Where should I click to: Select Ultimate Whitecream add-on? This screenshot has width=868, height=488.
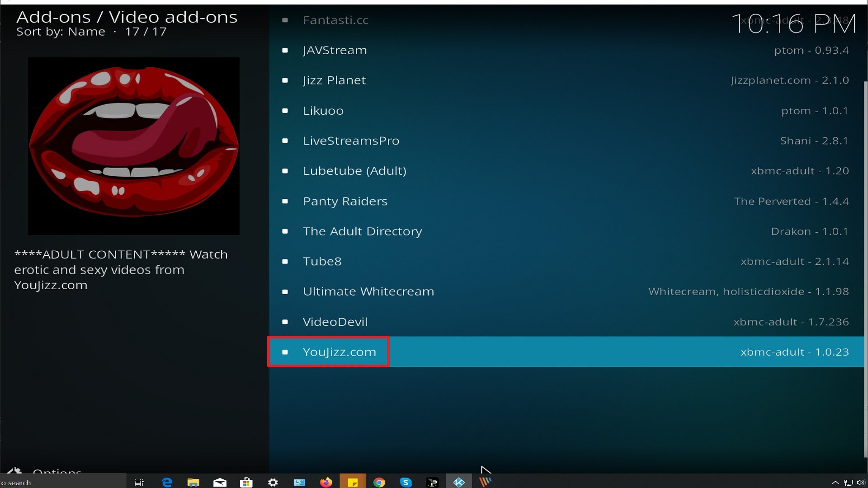(566, 291)
